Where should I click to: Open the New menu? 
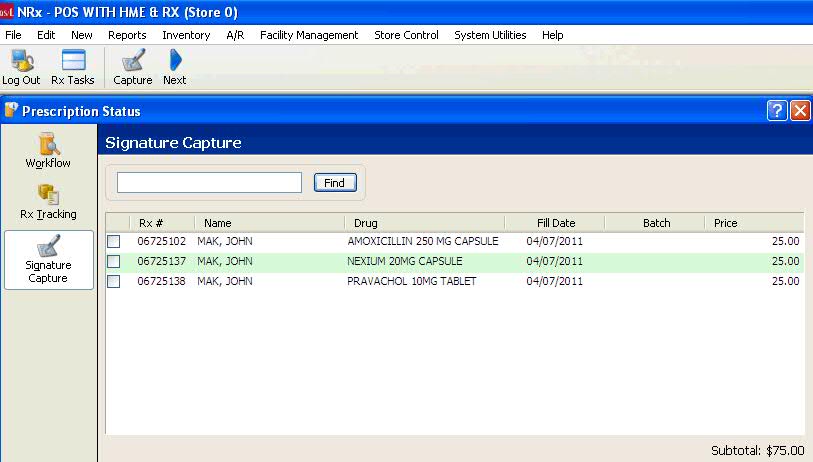pyautogui.click(x=81, y=35)
